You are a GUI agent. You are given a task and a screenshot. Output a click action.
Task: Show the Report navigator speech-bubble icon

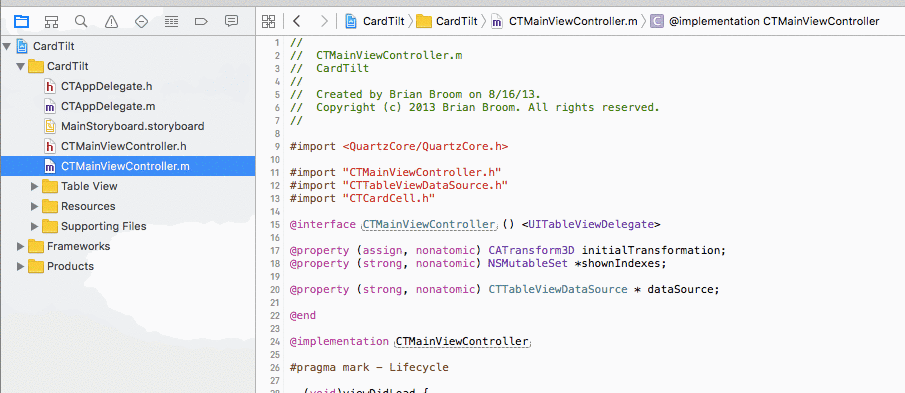[x=231, y=22]
